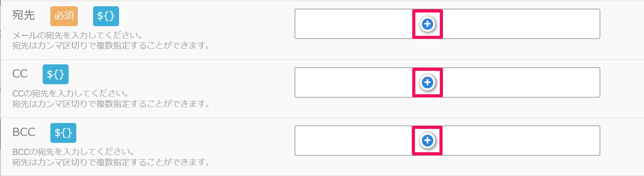Select the BCC field label
The width and height of the screenshot is (644, 176).
(x=24, y=132)
